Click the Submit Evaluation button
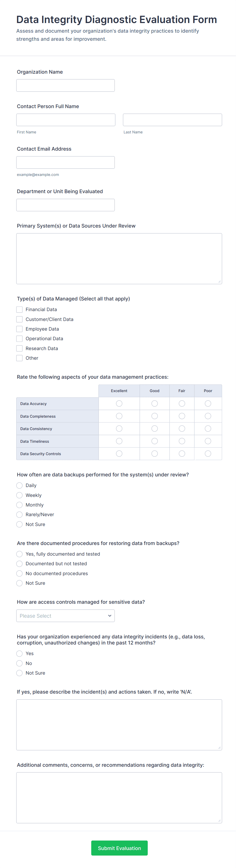Viewport: 236px width, 868px height. tap(119, 848)
